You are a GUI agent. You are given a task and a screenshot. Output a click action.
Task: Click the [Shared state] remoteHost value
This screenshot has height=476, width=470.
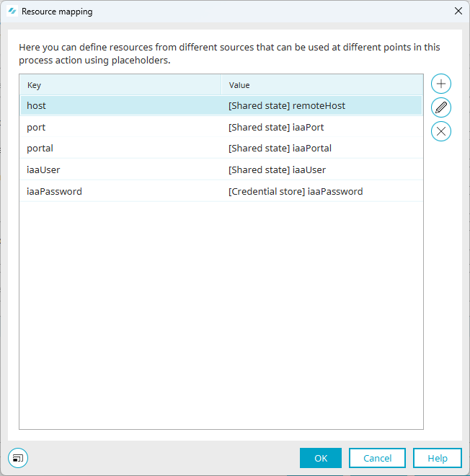tap(287, 105)
